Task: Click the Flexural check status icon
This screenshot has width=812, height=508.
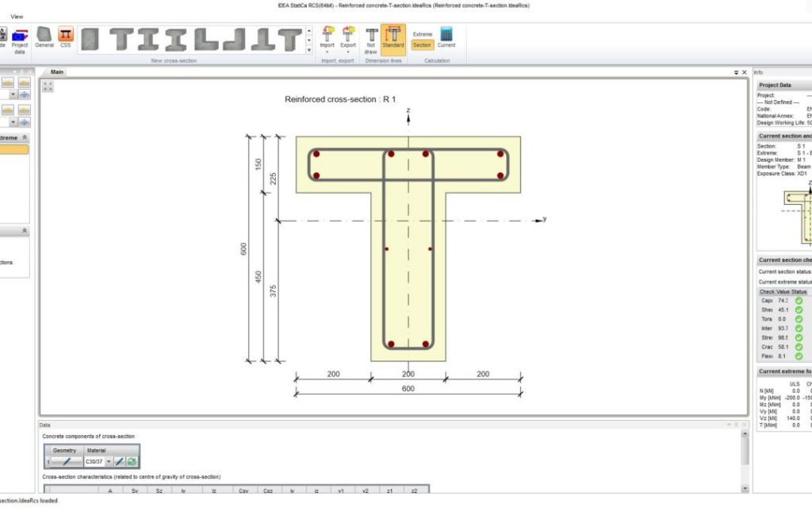Action: (799, 356)
